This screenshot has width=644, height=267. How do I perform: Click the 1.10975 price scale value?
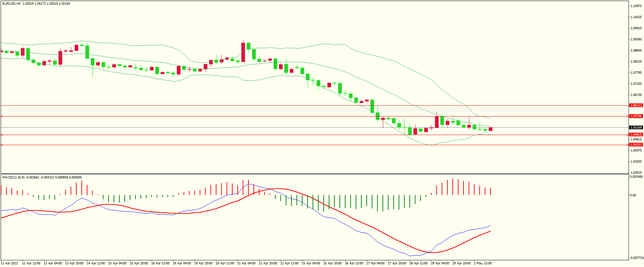pos(636,6)
